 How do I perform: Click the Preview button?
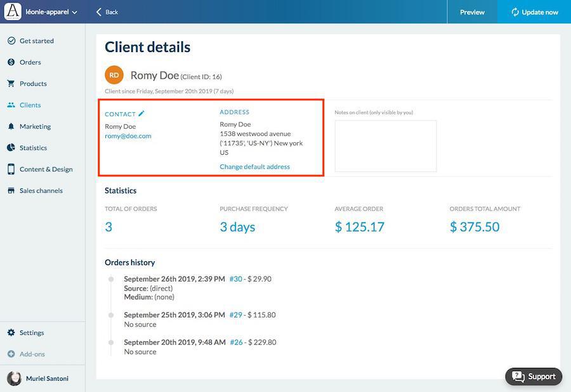(472, 12)
